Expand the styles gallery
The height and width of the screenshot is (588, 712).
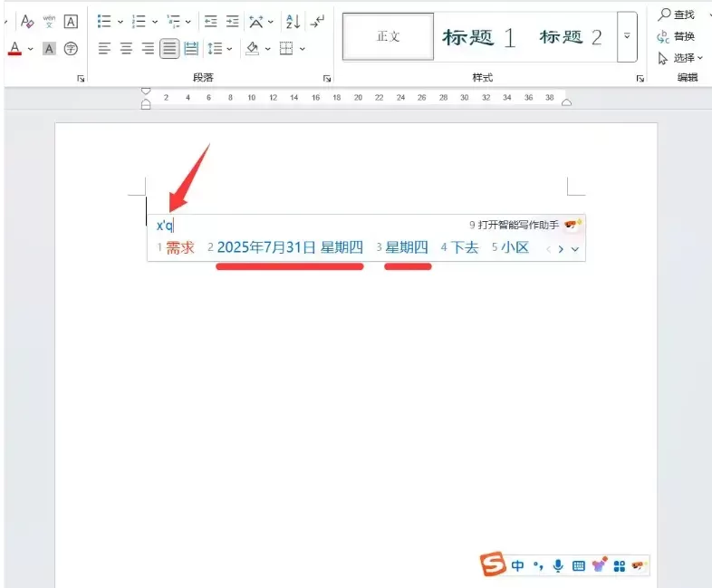pos(627,36)
